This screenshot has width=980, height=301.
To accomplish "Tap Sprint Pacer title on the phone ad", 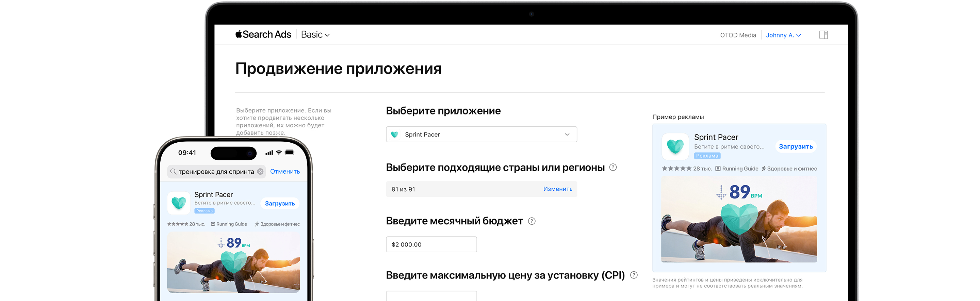I will pyautogui.click(x=213, y=194).
